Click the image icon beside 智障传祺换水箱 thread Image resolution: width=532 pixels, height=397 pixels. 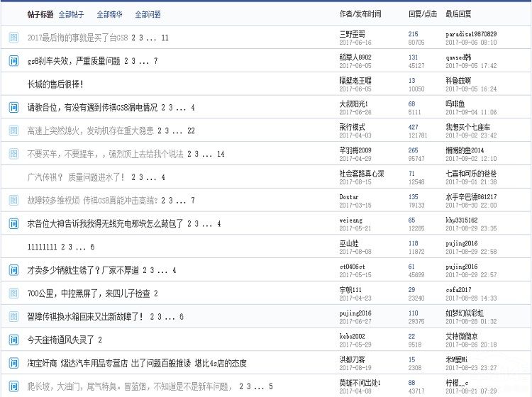click(x=13, y=316)
